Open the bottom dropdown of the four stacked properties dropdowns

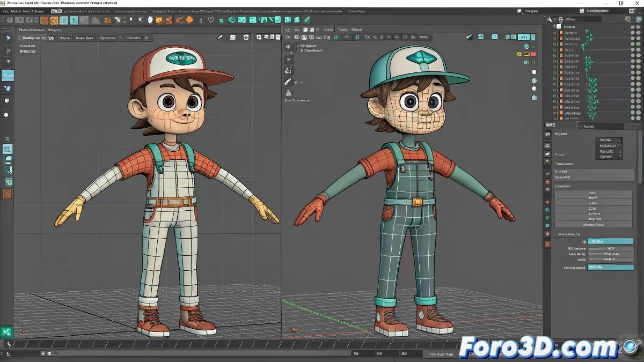(609, 157)
